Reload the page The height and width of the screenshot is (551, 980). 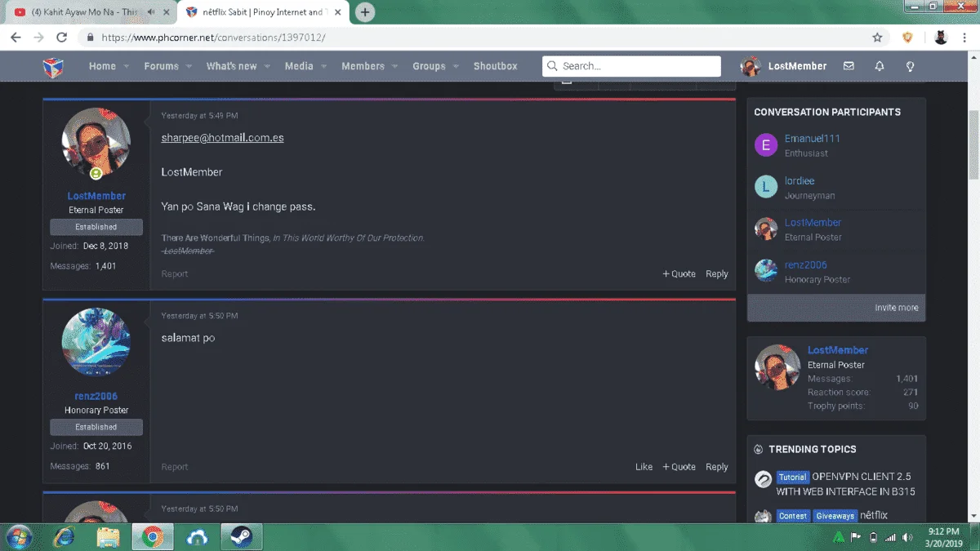[61, 38]
